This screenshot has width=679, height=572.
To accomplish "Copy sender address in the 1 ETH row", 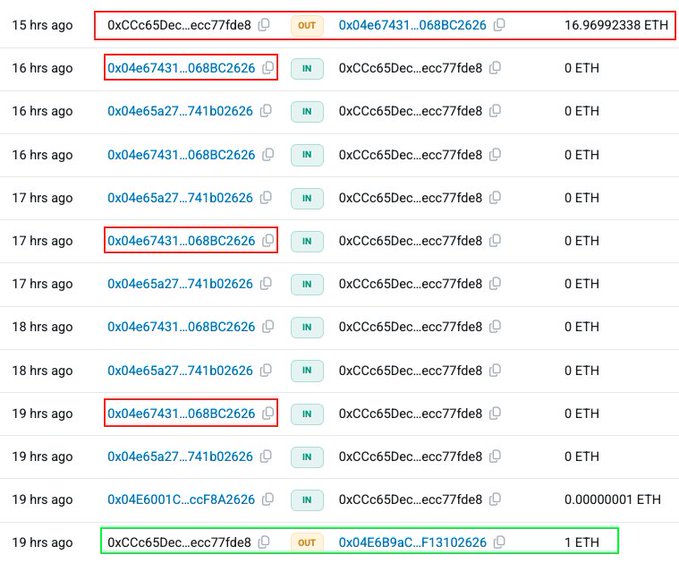I will (x=264, y=542).
